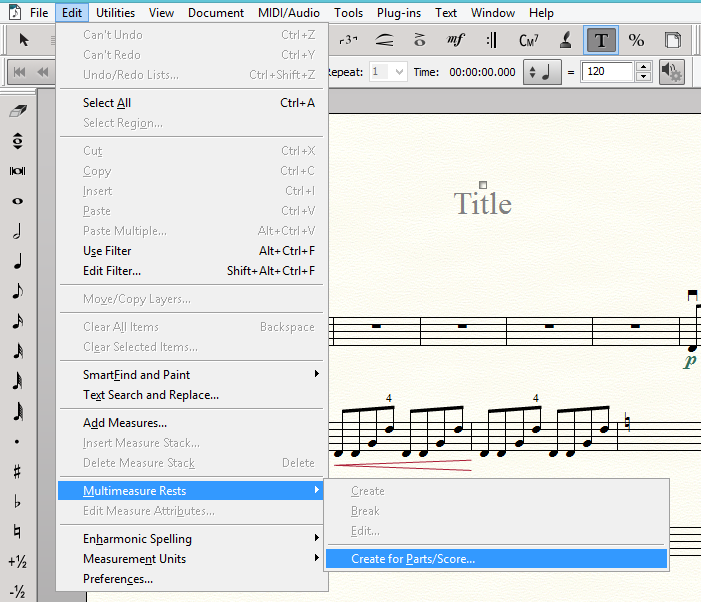The height and width of the screenshot is (602, 701).
Task: Select the Chord tool (CM7 icon)
Action: [529, 40]
